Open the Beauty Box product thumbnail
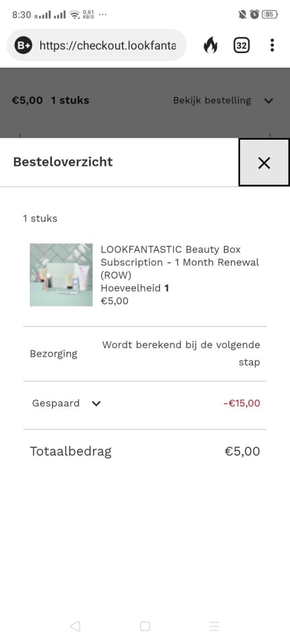 (x=61, y=275)
